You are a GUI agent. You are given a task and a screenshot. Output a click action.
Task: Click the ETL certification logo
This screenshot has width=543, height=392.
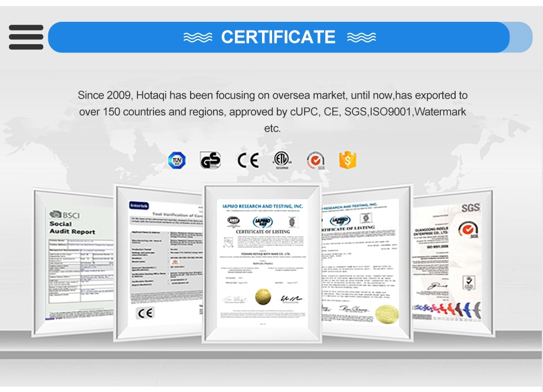(282, 160)
